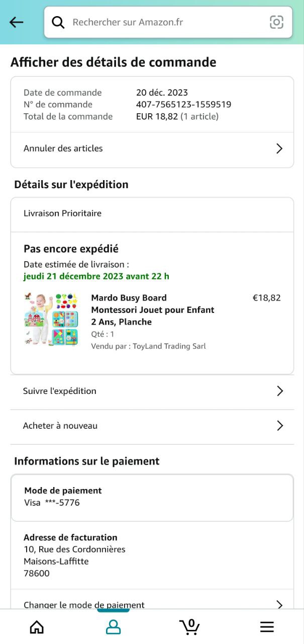This screenshot has width=304, height=644.
Task: Open the Mardo Busy Board product title
Action: click(x=153, y=309)
